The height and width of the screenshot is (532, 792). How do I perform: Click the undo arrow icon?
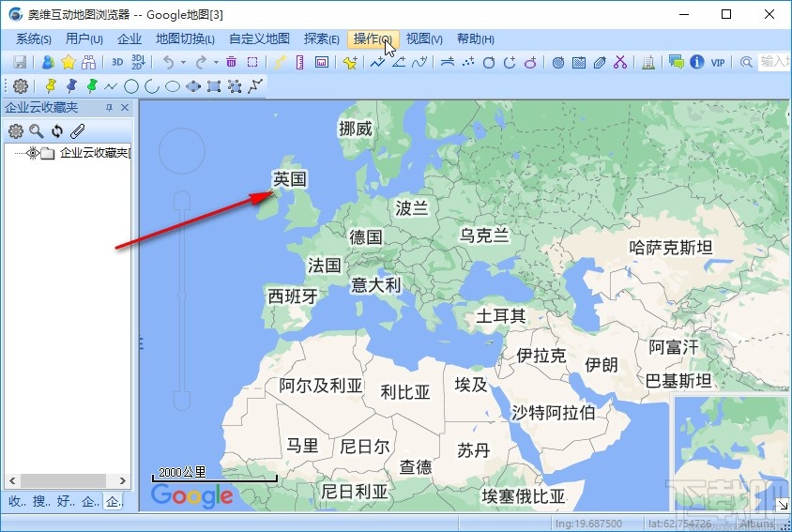(169, 62)
